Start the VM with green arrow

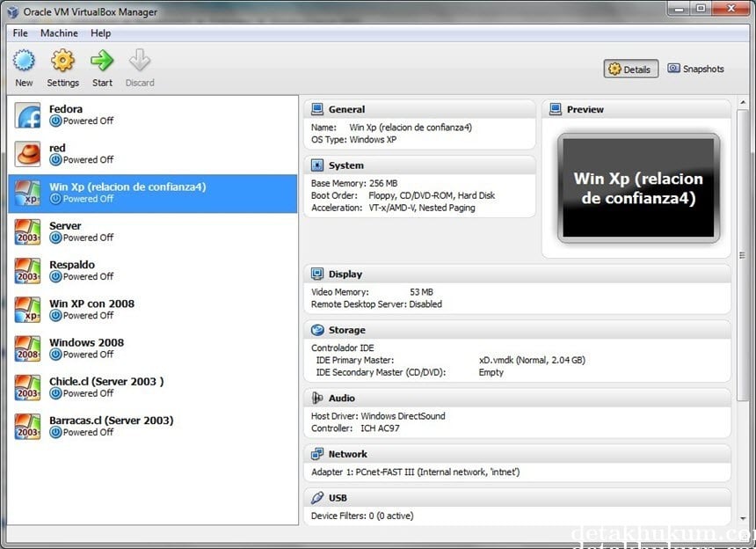click(x=102, y=61)
